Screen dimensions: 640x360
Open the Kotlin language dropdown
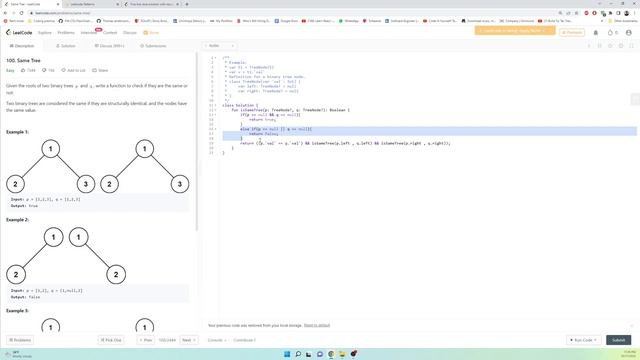219,46
